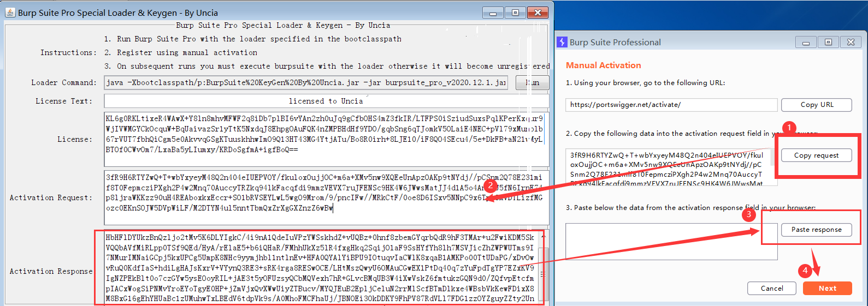Click Copy URL in Burp Suite Professional

click(817, 105)
